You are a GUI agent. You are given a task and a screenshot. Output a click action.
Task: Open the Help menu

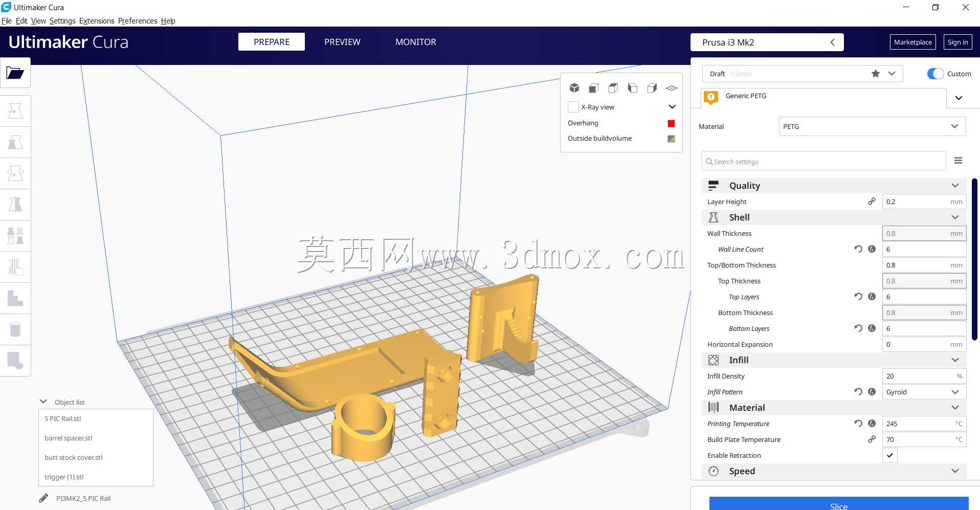[168, 21]
